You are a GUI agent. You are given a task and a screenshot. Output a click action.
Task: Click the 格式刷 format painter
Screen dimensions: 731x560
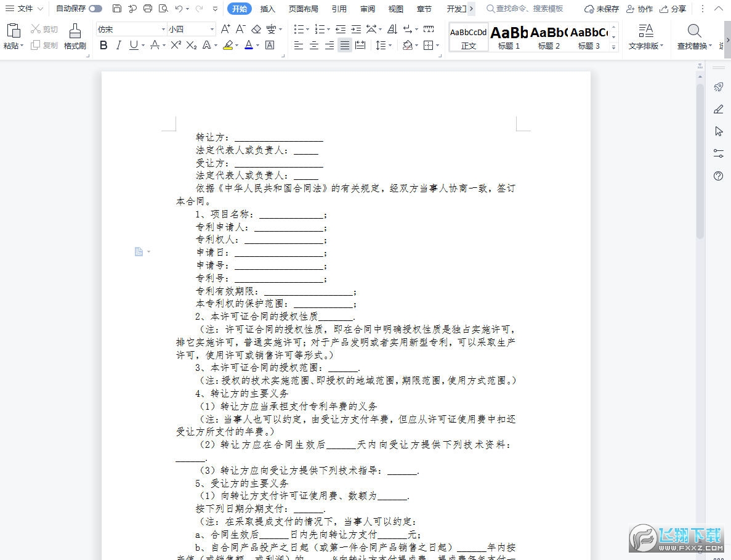click(75, 37)
